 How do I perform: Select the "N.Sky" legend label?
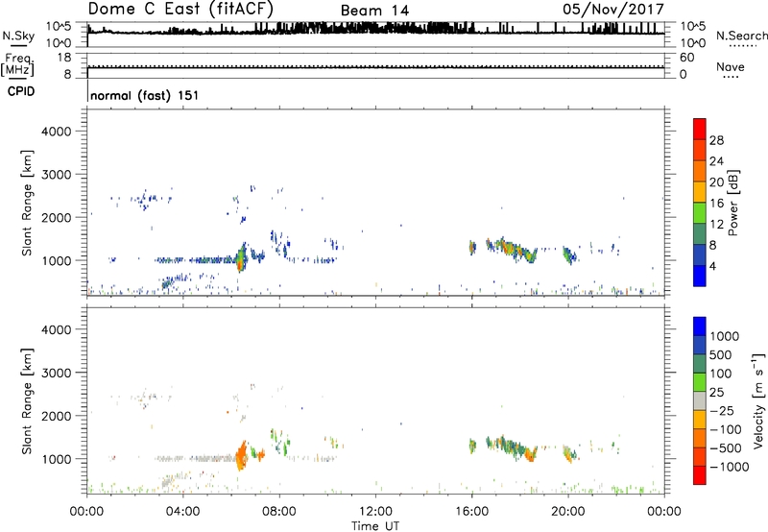(x=18, y=36)
